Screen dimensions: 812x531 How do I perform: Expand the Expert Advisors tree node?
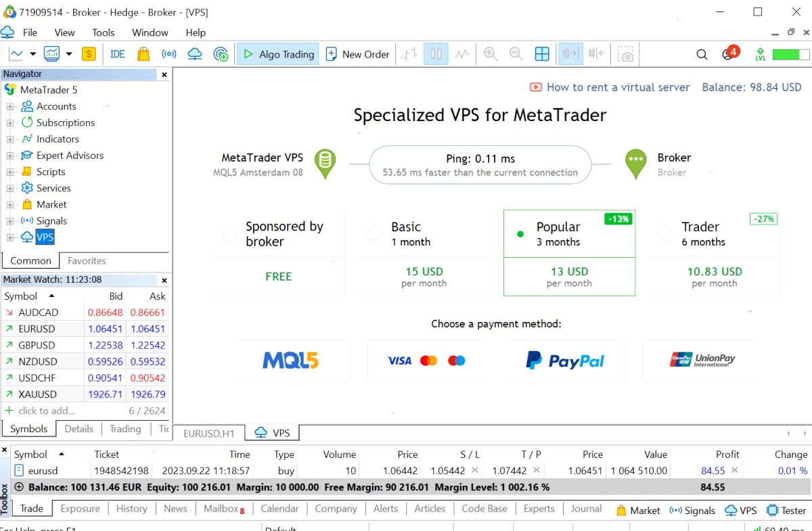tap(10, 156)
